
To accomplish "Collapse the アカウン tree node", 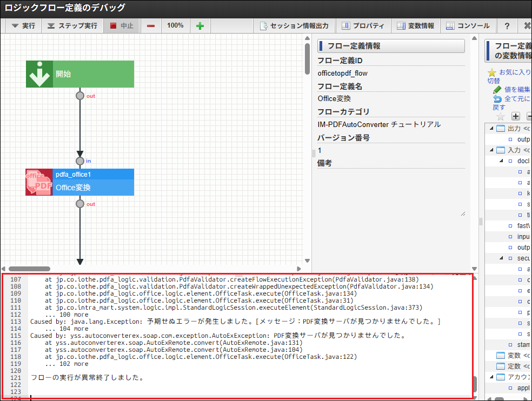I will point(491,377).
